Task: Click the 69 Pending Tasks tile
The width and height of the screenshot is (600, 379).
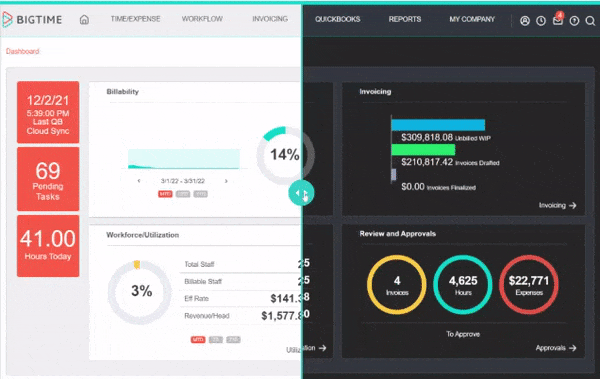Action: click(48, 179)
